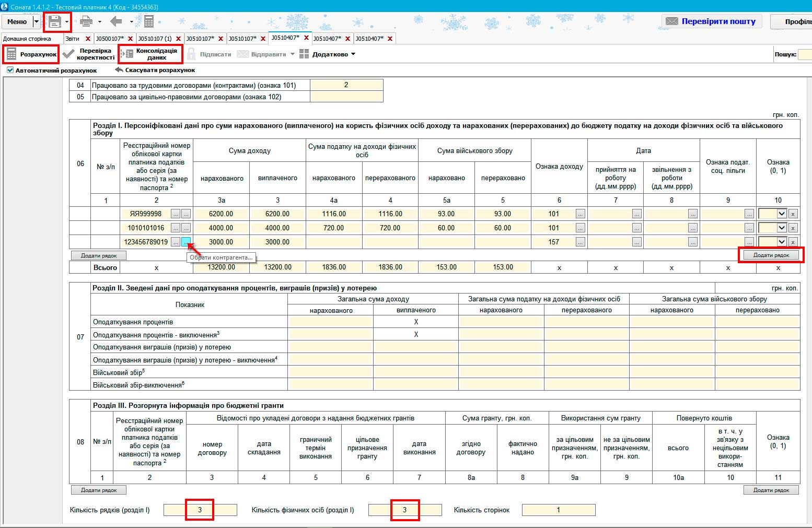Image resolution: width=812 pixels, height=528 pixels.
Task: Open the calculator icon in top toolbar
Action: click(x=149, y=21)
